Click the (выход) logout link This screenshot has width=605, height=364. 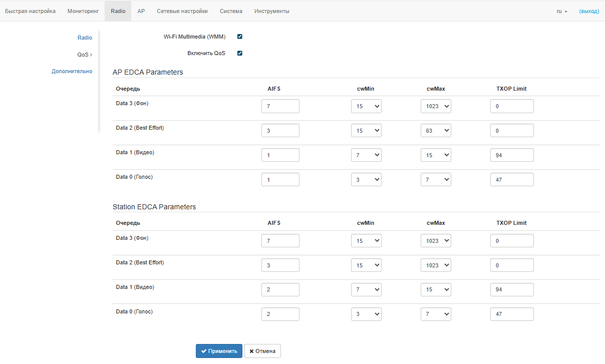[589, 11]
